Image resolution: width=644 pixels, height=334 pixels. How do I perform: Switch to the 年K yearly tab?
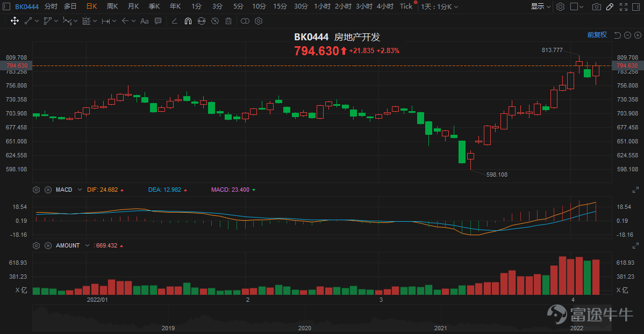pyautogui.click(x=175, y=6)
